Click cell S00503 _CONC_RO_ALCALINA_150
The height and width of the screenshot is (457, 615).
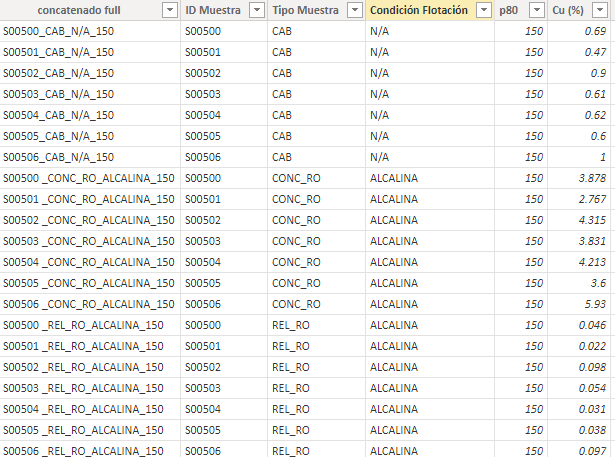(90, 241)
